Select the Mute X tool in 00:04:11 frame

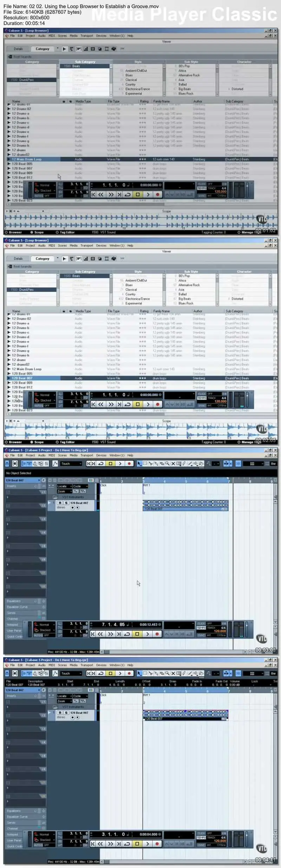[x=173, y=673]
